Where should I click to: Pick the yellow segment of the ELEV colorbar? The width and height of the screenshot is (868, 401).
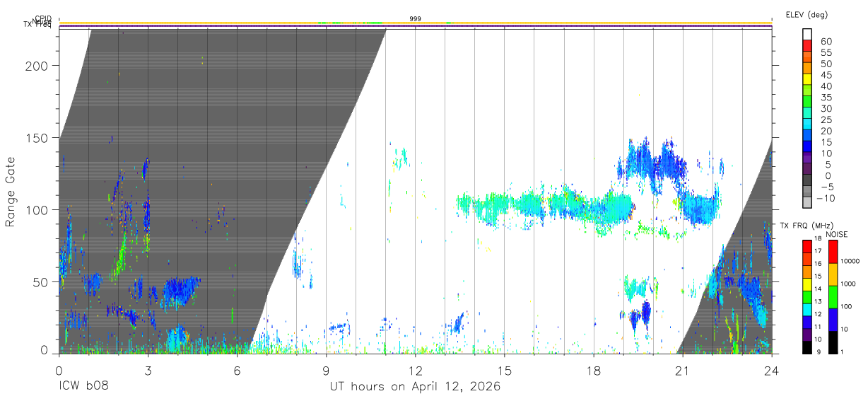807,78
